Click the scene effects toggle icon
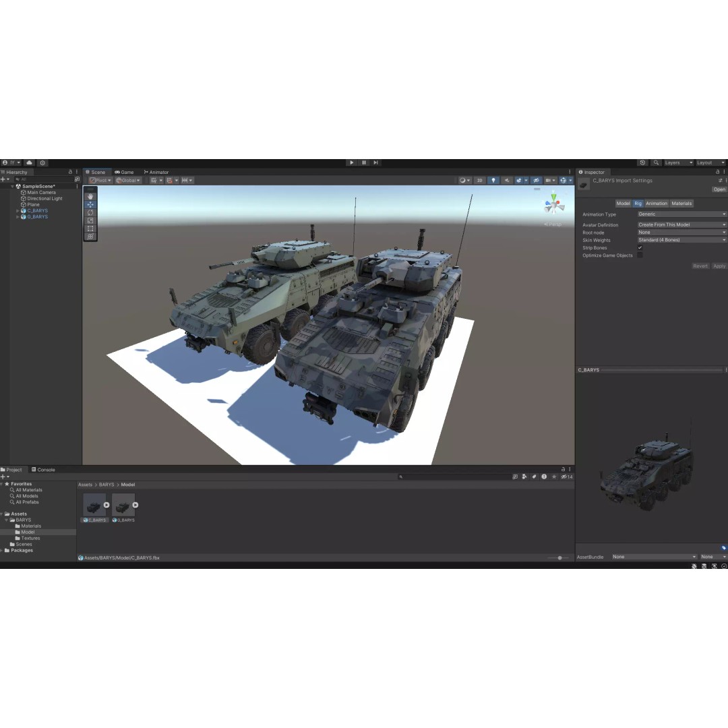The height and width of the screenshot is (728, 728). point(518,180)
